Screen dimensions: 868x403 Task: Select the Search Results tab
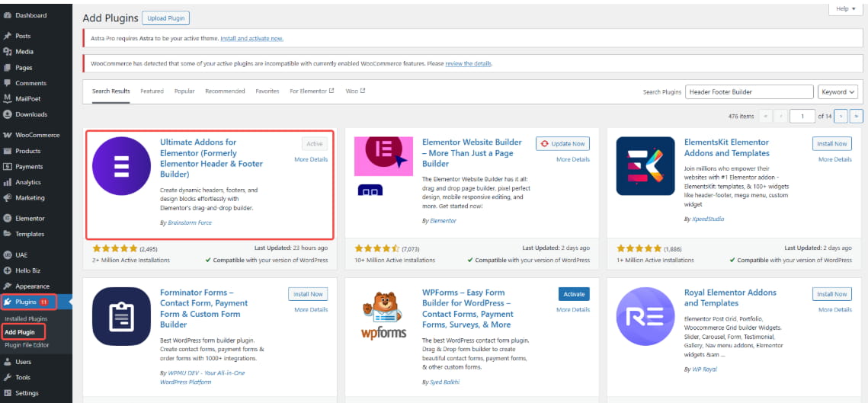click(111, 91)
